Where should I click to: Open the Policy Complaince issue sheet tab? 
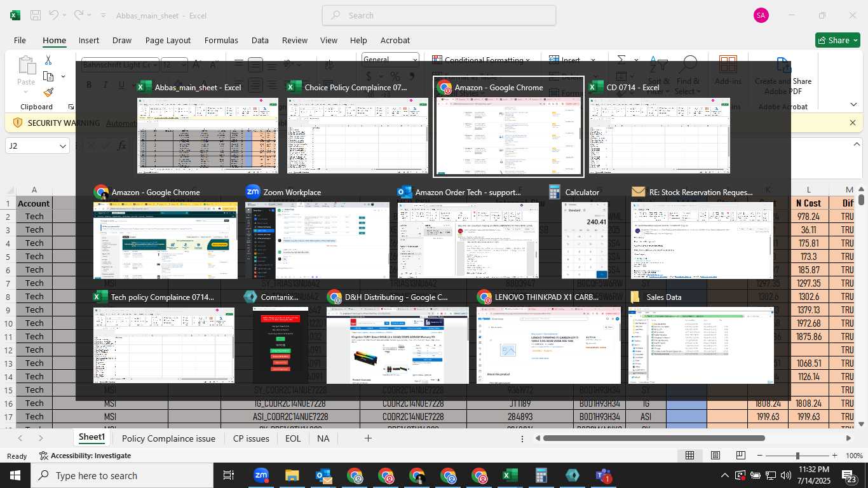(168, 438)
